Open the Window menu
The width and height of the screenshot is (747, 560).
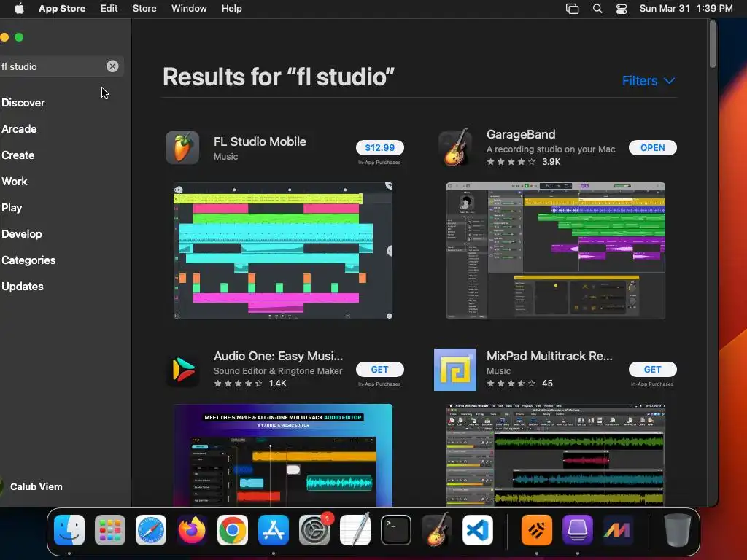189,9
